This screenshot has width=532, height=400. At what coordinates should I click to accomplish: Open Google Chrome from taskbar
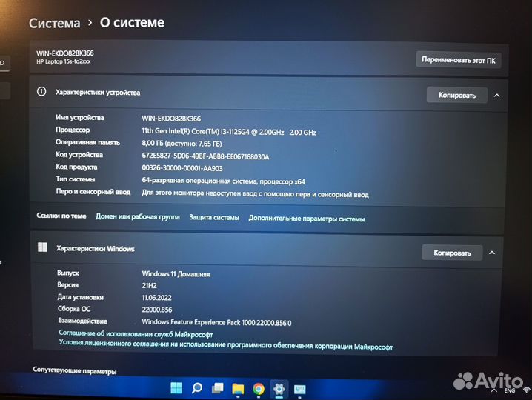[259, 389]
